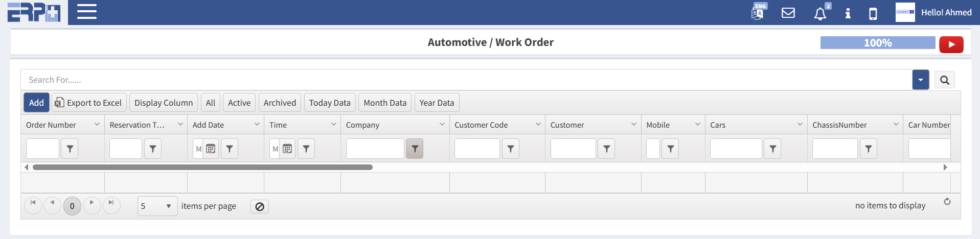Expand the Order Number column menu
980x239 pixels.
click(97, 125)
